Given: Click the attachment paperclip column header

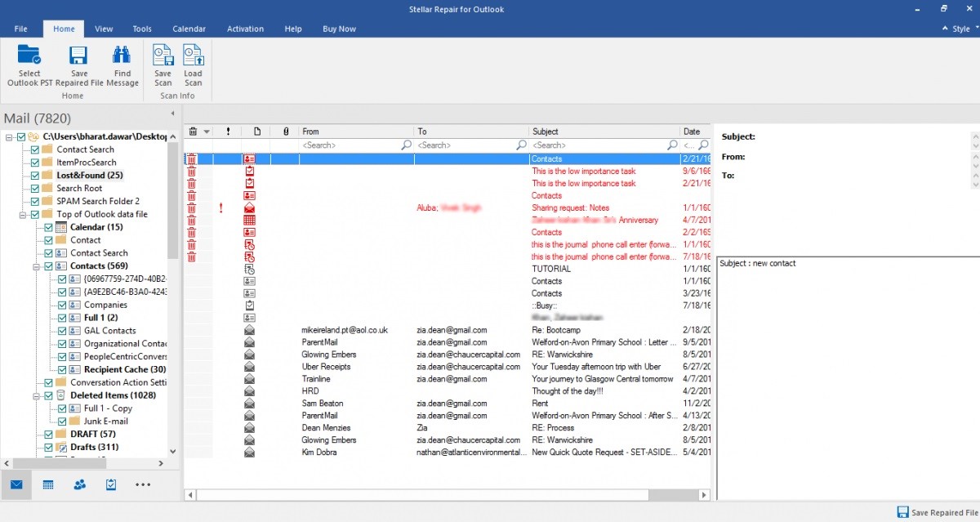Looking at the screenshot, I should point(285,132).
